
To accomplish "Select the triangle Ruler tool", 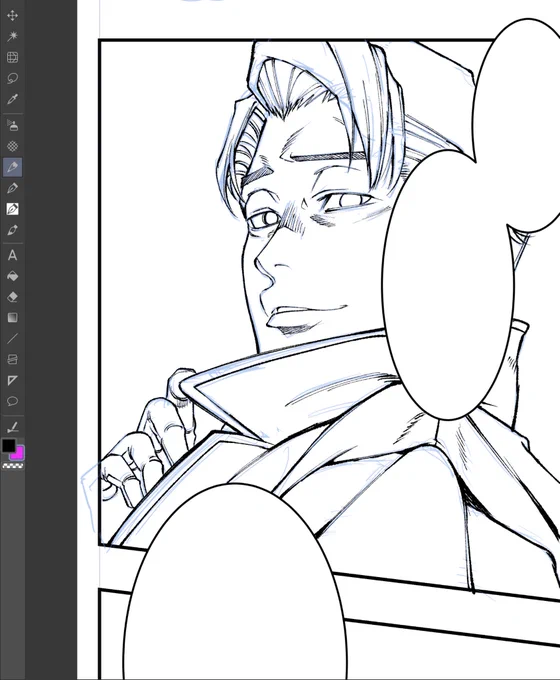I will pos(12,380).
